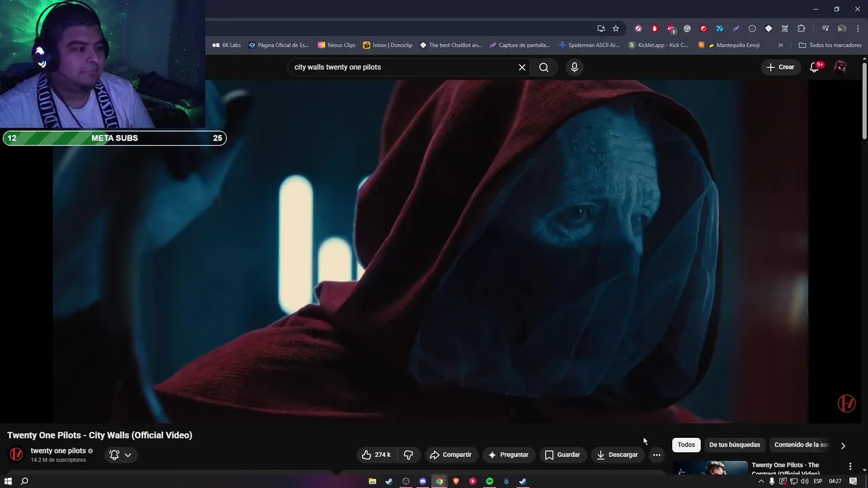Open Windows taskbar search

pos(24,481)
